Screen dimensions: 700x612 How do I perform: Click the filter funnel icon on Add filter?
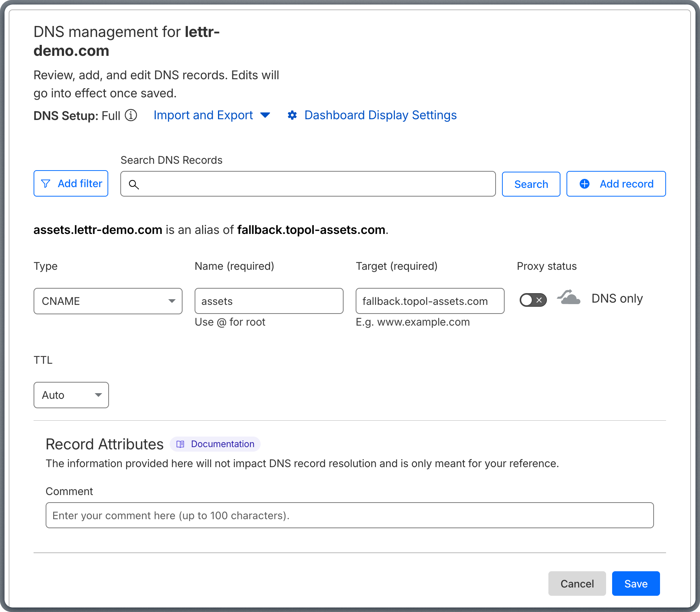(x=46, y=184)
